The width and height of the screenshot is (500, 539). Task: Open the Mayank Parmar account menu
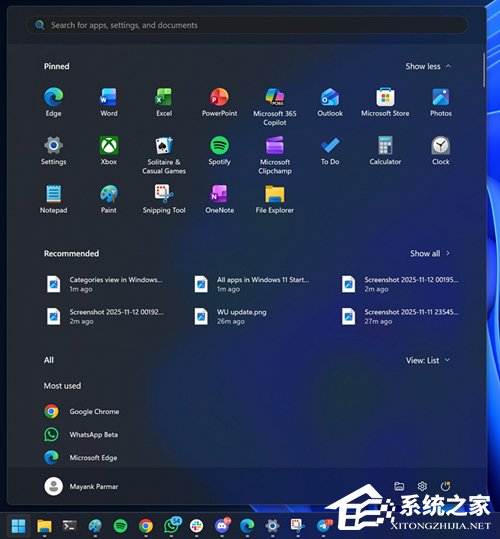pyautogui.click(x=81, y=486)
